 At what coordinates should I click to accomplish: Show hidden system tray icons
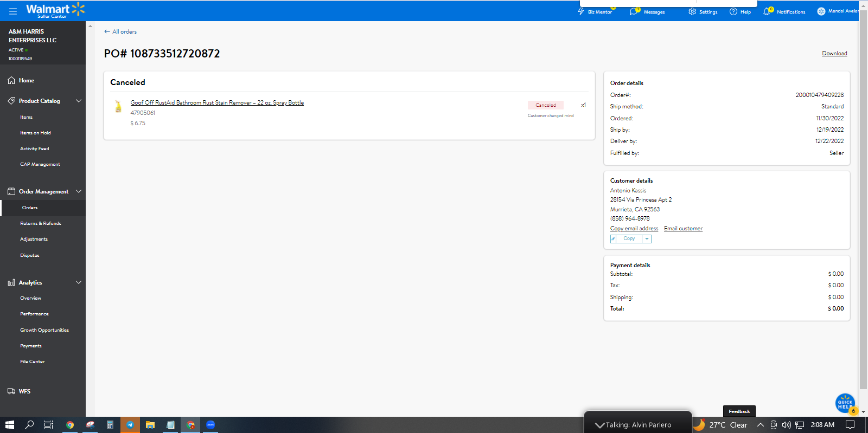point(761,425)
